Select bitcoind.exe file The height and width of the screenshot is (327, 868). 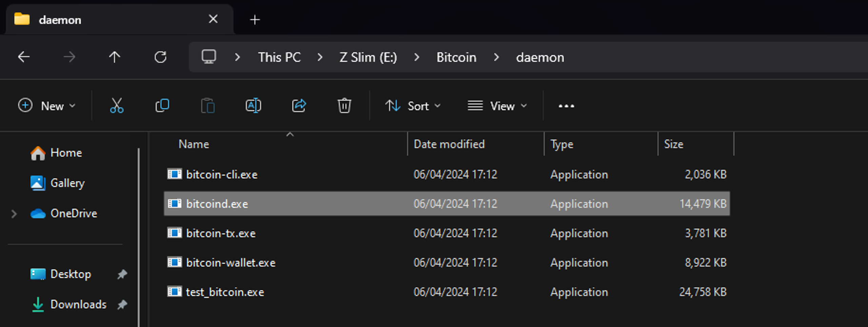click(447, 204)
